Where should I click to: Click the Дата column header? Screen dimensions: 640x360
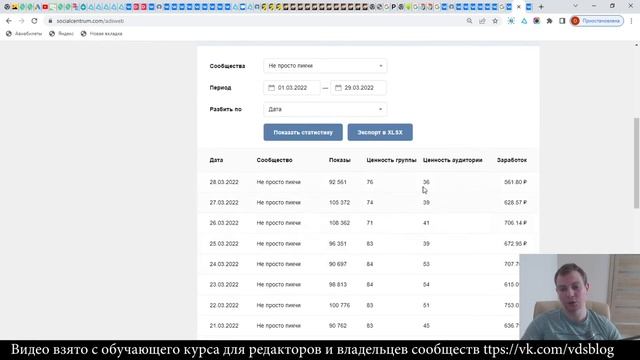click(216, 160)
